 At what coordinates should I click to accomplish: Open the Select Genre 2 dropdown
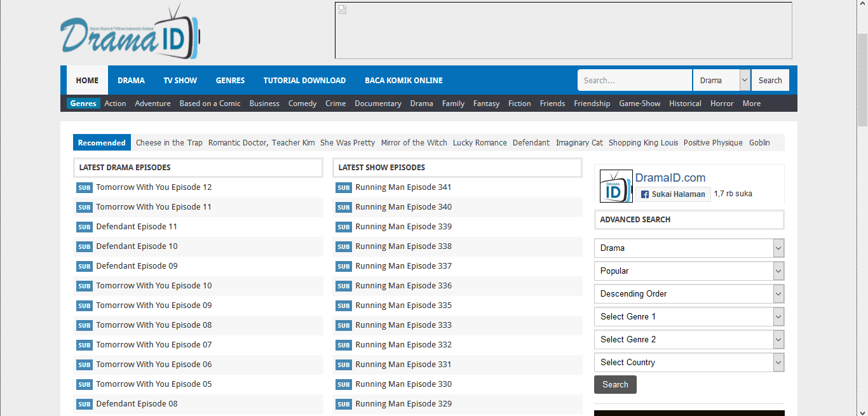click(x=689, y=340)
